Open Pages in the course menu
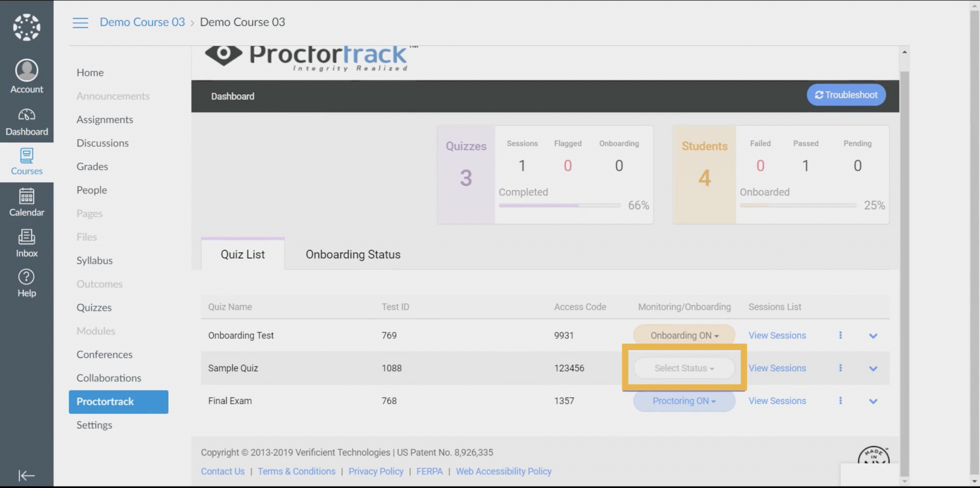 (x=89, y=213)
